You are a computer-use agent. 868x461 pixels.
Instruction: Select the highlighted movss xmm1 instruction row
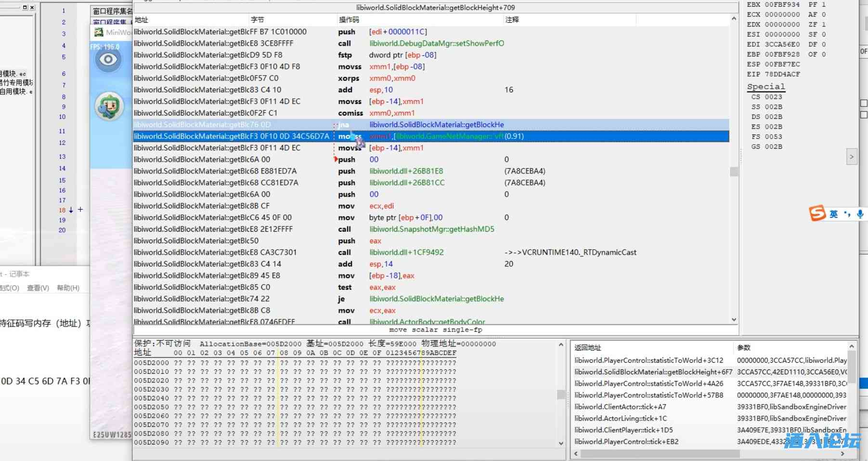pos(431,136)
